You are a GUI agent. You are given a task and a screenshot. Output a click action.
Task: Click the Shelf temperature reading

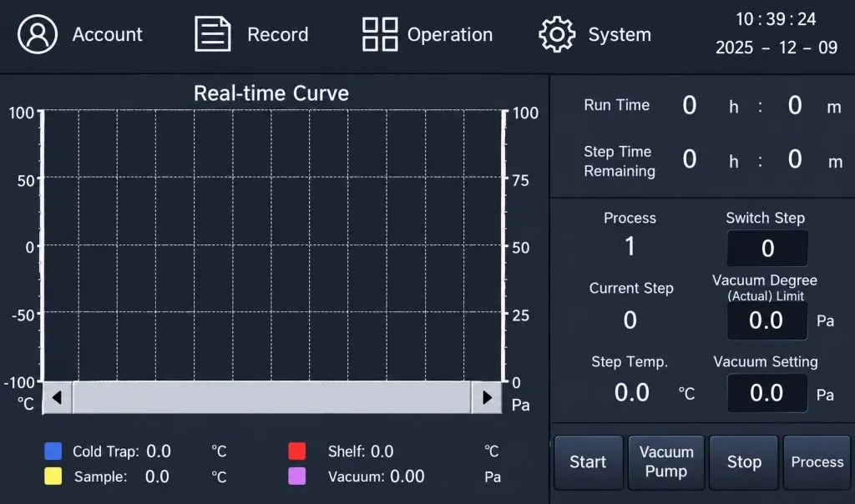(x=382, y=451)
